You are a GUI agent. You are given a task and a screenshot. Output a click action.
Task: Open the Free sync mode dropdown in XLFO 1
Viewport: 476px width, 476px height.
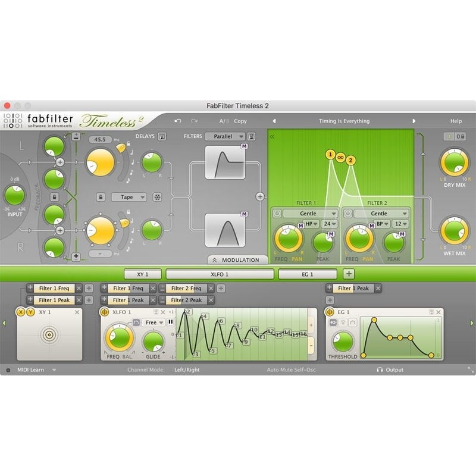coord(152,322)
